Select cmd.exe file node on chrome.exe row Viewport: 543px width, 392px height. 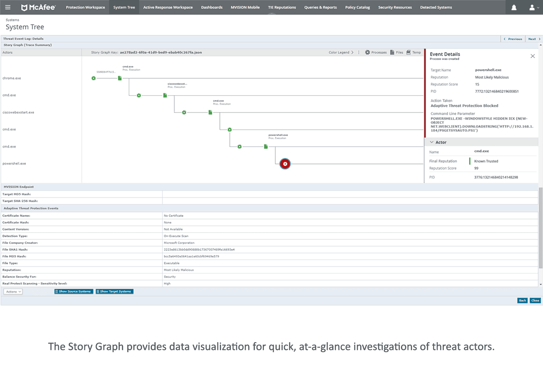pos(120,78)
